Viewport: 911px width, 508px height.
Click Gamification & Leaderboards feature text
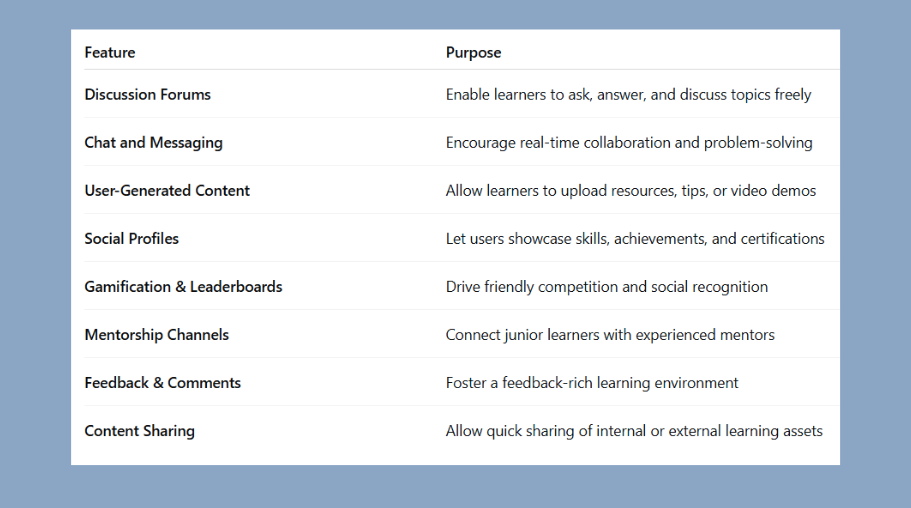(184, 287)
